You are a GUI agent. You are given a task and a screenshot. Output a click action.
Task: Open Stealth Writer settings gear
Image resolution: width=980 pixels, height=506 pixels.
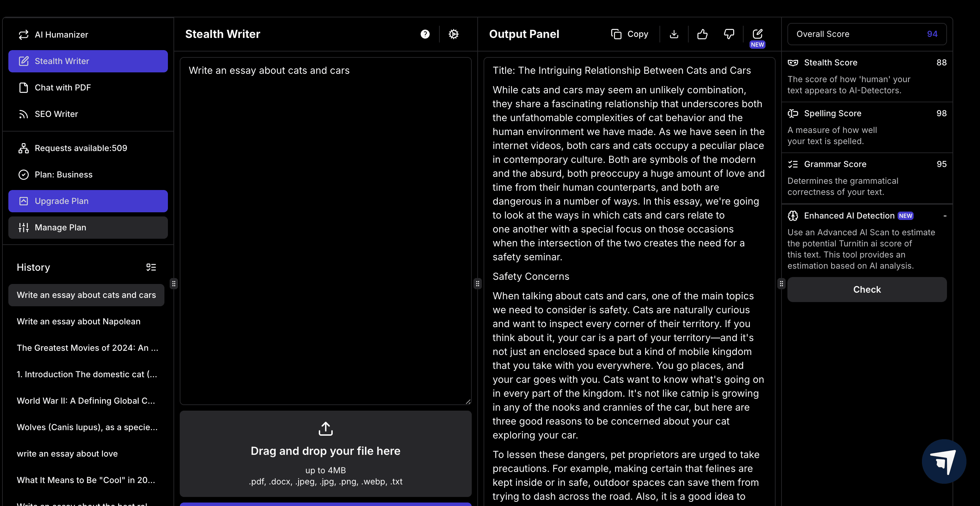coord(453,34)
